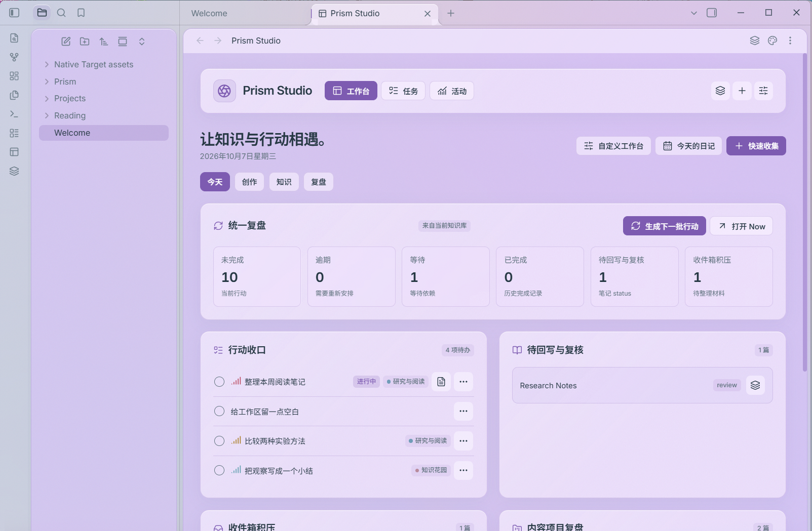
Task: Toggle the left sidebar icon
Action: pyautogui.click(x=14, y=13)
